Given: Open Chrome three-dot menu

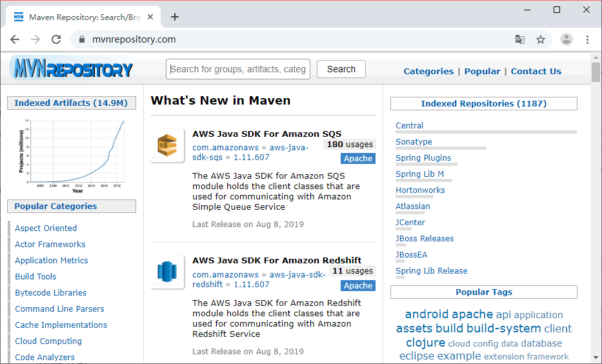Looking at the screenshot, I should (587, 39).
